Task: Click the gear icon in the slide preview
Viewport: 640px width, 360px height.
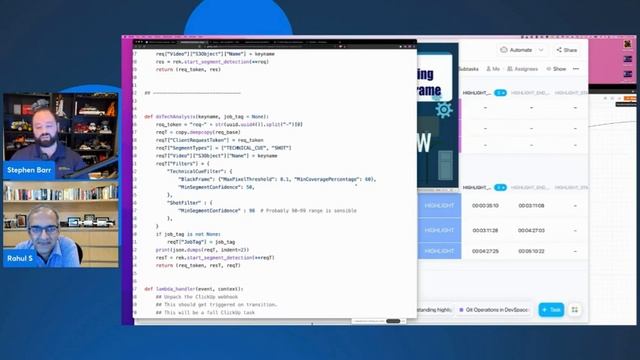Action: (444, 110)
